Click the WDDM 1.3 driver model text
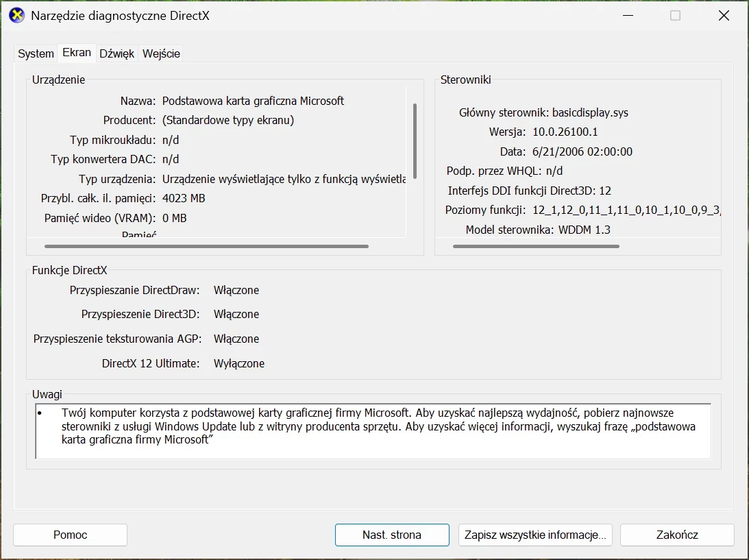The height and width of the screenshot is (560, 749). [x=587, y=230]
